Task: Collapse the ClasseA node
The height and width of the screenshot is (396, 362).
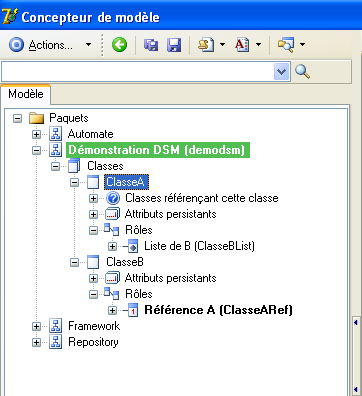Action: [x=74, y=182]
